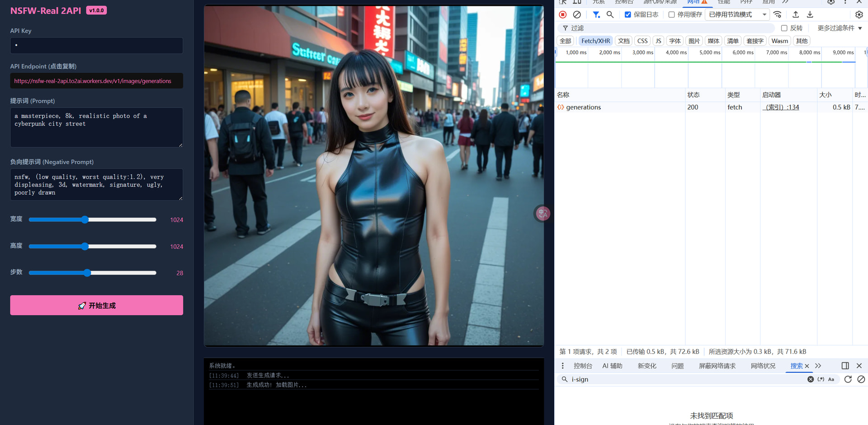The height and width of the screenshot is (425, 868).
Task: Open the 已停用节流模式 throttling dropdown
Action: [x=737, y=14]
